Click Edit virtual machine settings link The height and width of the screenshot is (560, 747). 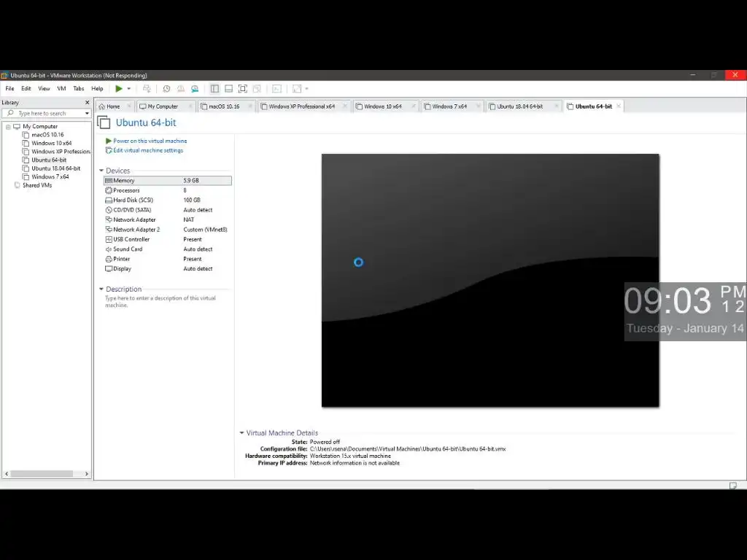pos(147,150)
